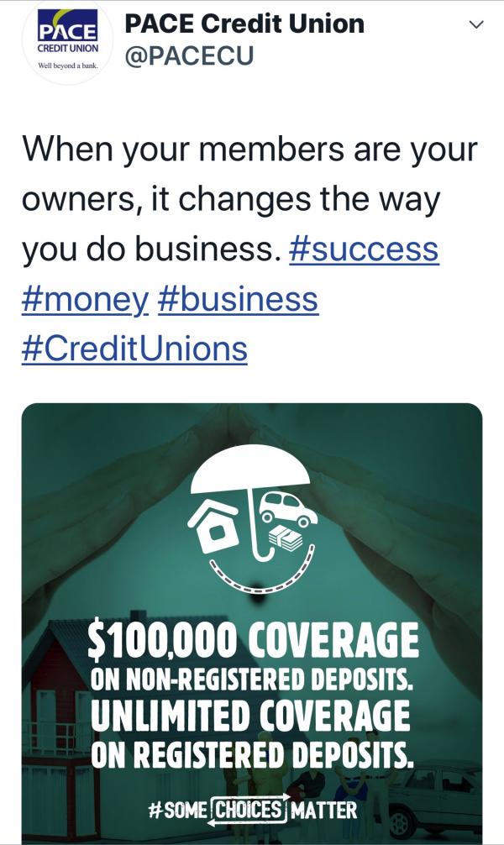The image size is (504, 845).
Task: Expand the tweet options chevron
Action: coord(475,25)
